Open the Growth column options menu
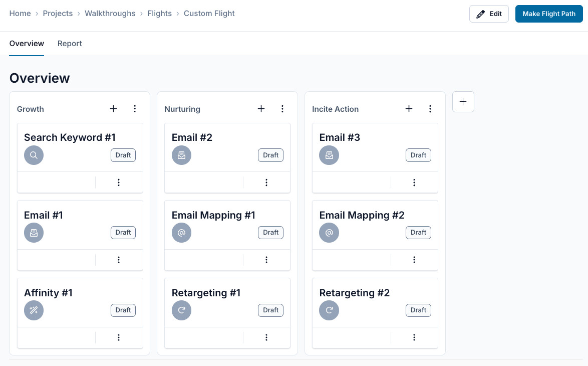 coord(135,109)
